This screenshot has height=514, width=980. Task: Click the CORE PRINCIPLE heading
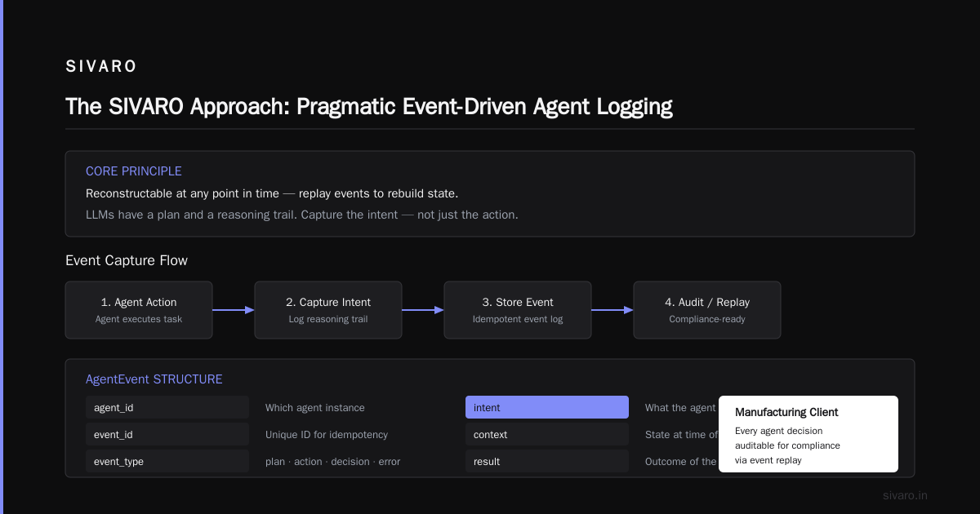click(134, 171)
